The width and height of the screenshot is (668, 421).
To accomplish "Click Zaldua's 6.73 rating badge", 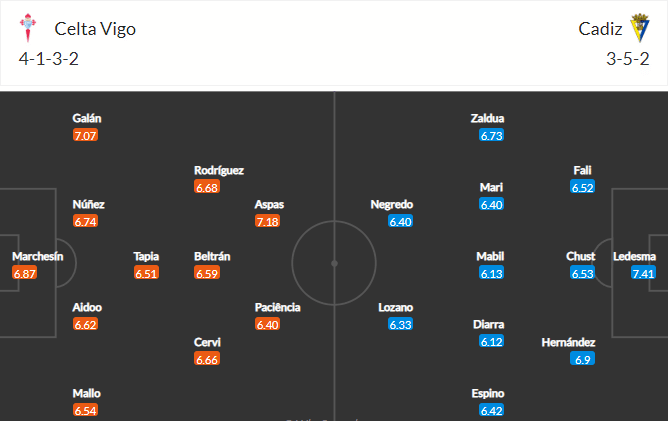I will [491, 135].
